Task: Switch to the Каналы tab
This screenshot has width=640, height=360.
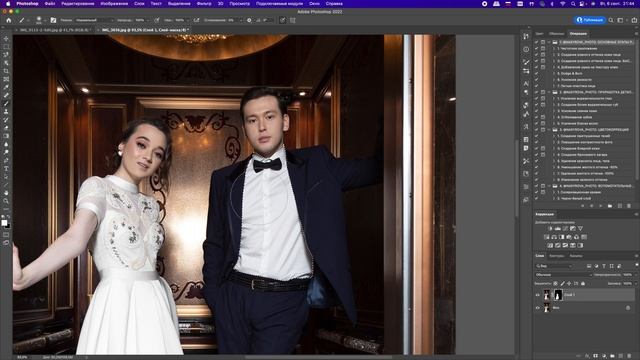Action: pos(576,256)
